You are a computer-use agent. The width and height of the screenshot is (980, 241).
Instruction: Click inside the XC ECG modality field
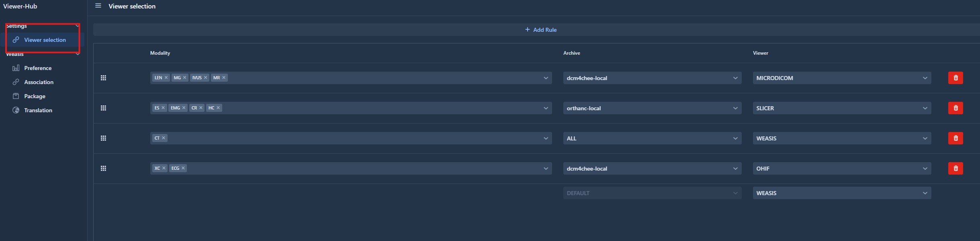pos(362,169)
